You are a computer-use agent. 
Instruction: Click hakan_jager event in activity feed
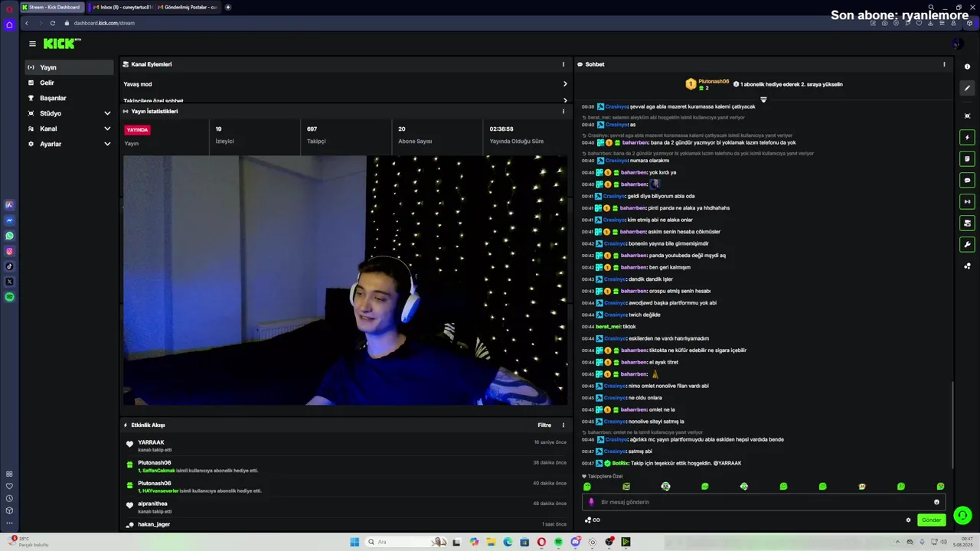point(346,524)
